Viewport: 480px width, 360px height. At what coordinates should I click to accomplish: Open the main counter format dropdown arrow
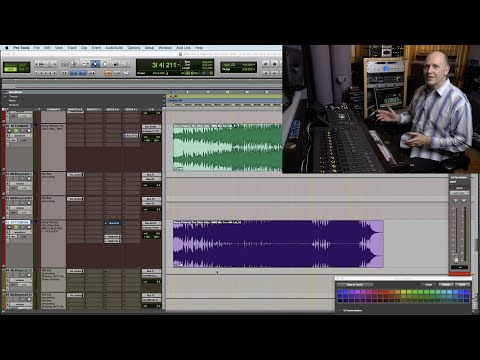(x=179, y=65)
